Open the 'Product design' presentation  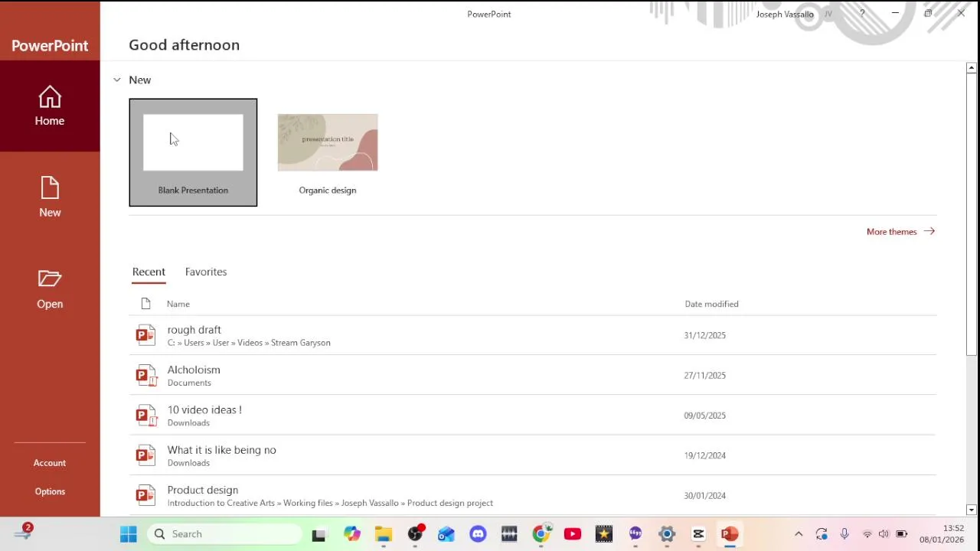point(532,495)
